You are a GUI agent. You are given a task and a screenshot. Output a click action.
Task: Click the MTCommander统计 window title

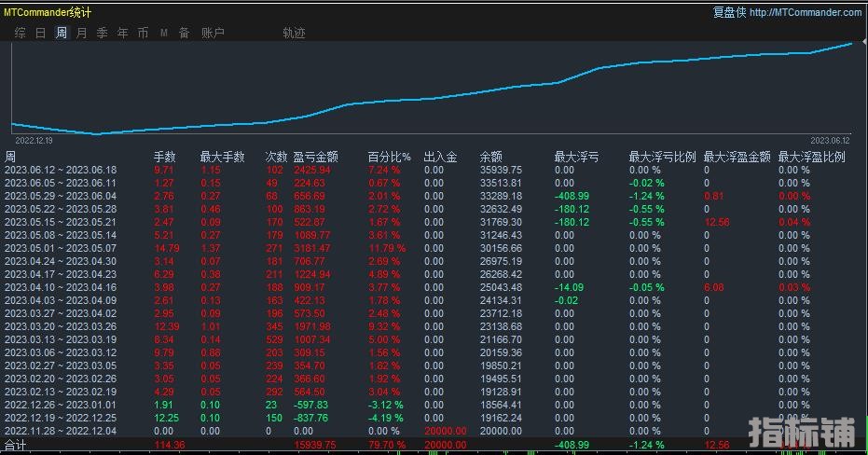pyautogui.click(x=48, y=12)
